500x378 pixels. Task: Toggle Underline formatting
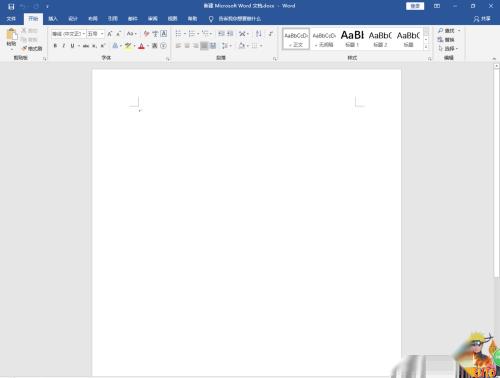coord(72,46)
